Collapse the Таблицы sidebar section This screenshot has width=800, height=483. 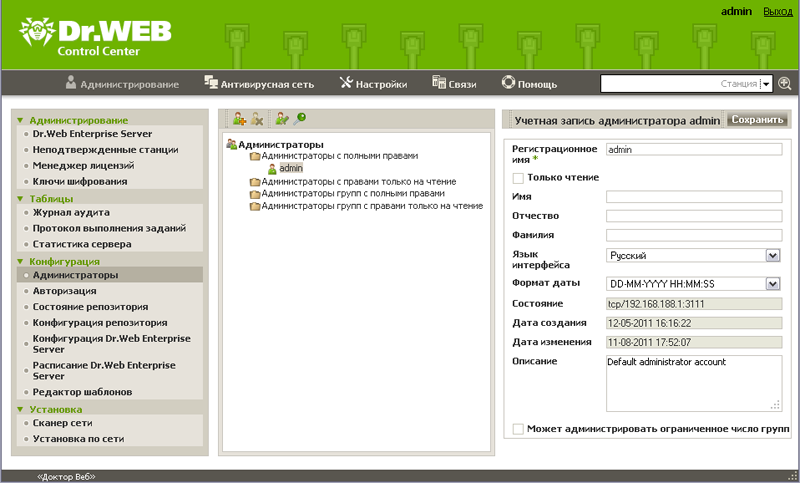pos(20,199)
